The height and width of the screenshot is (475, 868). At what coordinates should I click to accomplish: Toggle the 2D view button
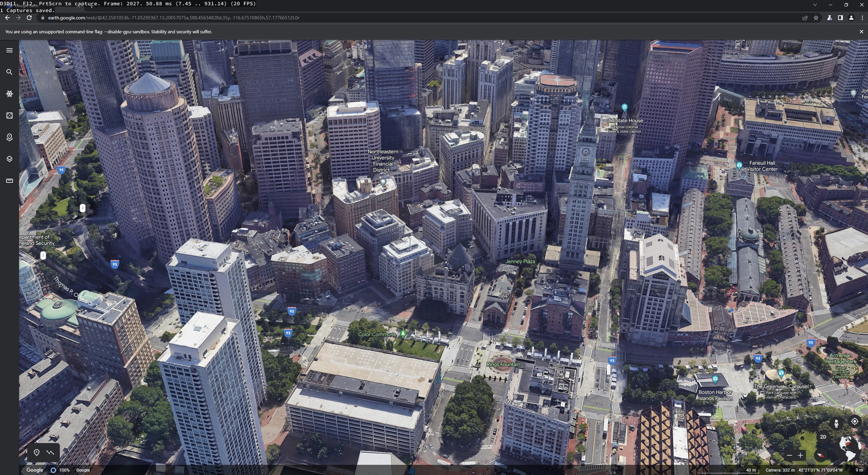pos(823,437)
